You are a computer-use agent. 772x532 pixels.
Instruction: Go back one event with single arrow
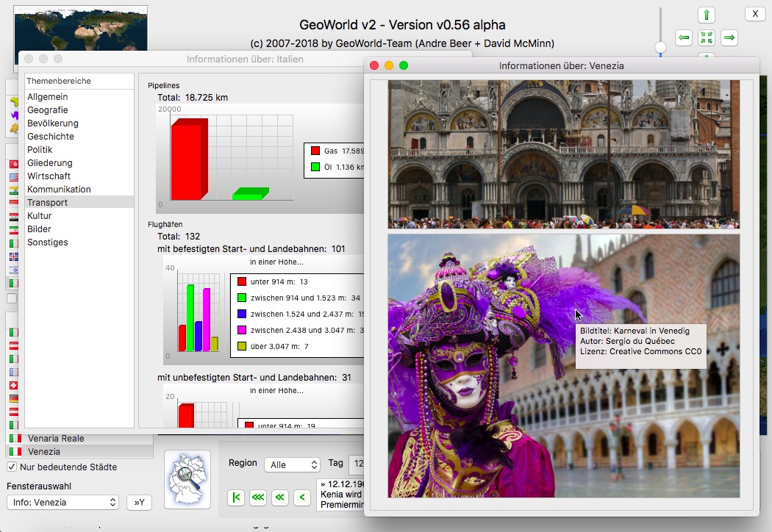pyautogui.click(x=301, y=497)
